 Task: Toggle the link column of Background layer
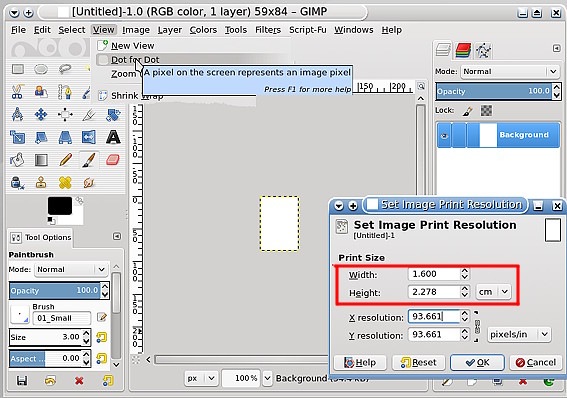pyautogui.click(x=459, y=135)
